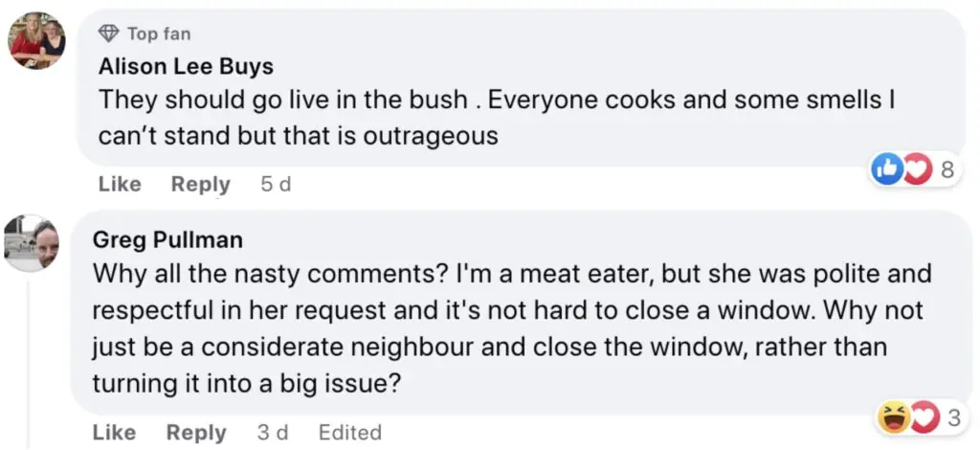Screen dimensions: 980x450
Task: Click the Top fan diamond badge icon
Action: (109, 34)
